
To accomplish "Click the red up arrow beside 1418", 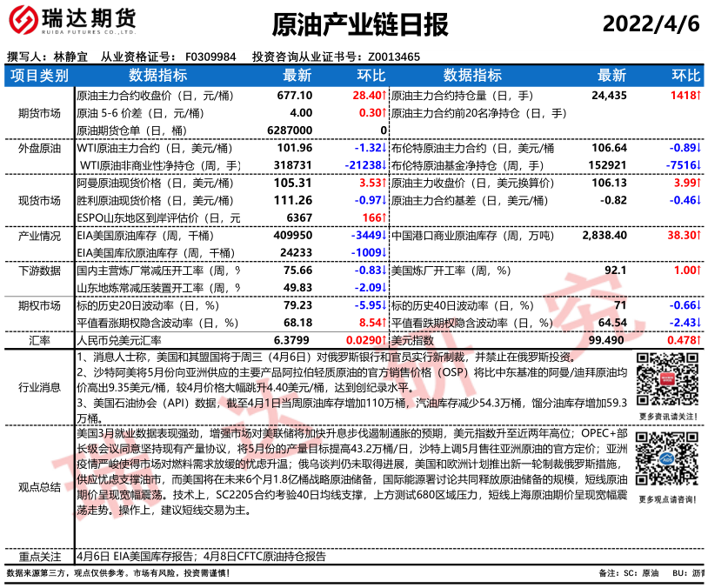I will (698, 95).
